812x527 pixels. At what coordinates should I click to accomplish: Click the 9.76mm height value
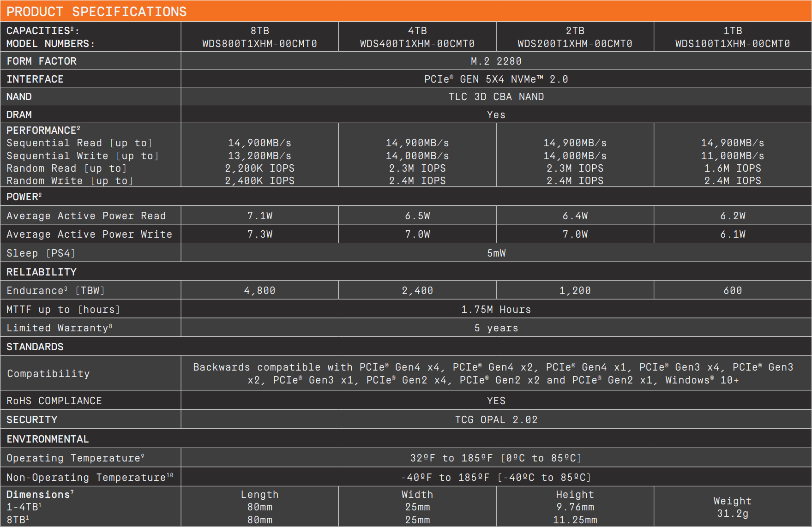pyautogui.click(x=575, y=507)
